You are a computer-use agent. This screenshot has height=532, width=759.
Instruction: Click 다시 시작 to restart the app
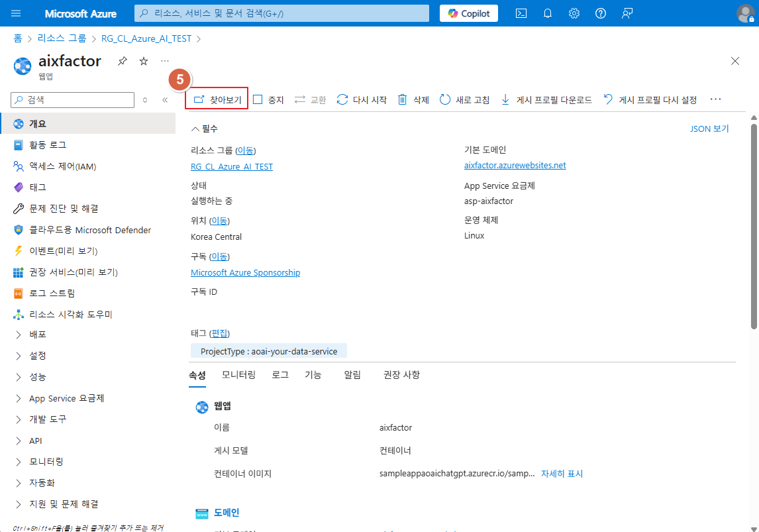(362, 100)
